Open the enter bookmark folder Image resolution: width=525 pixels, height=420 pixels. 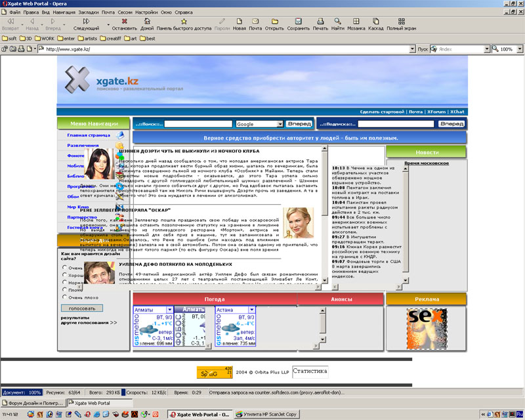[x=66, y=39]
